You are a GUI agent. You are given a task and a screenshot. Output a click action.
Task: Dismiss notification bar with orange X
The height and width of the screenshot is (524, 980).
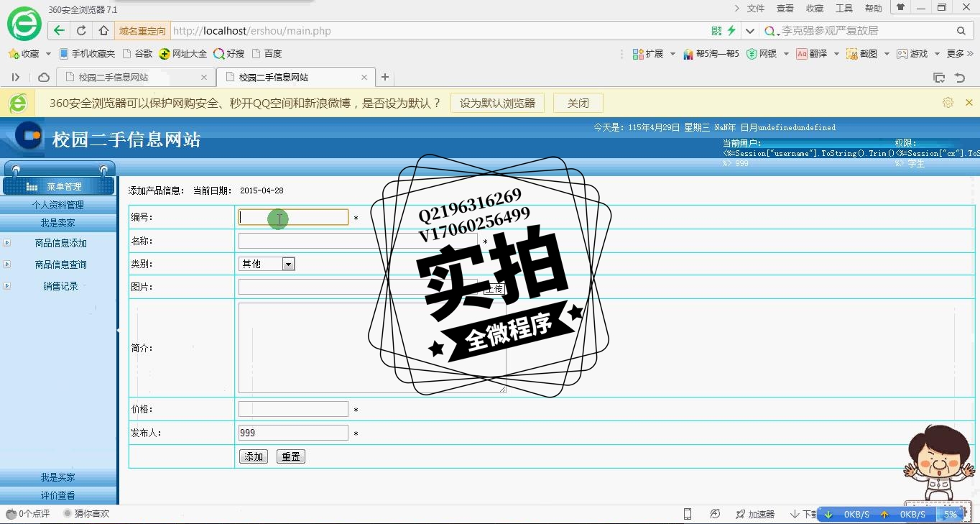(969, 103)
